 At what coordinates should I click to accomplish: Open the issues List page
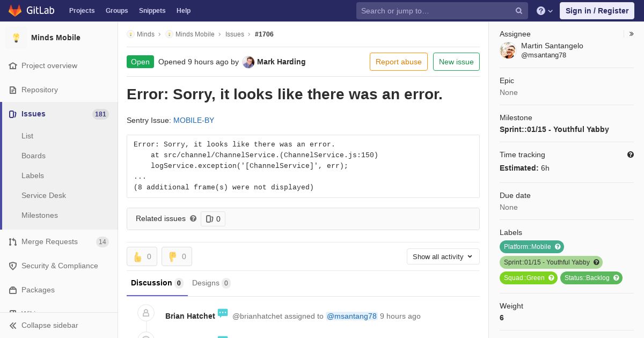coord(27,136)
